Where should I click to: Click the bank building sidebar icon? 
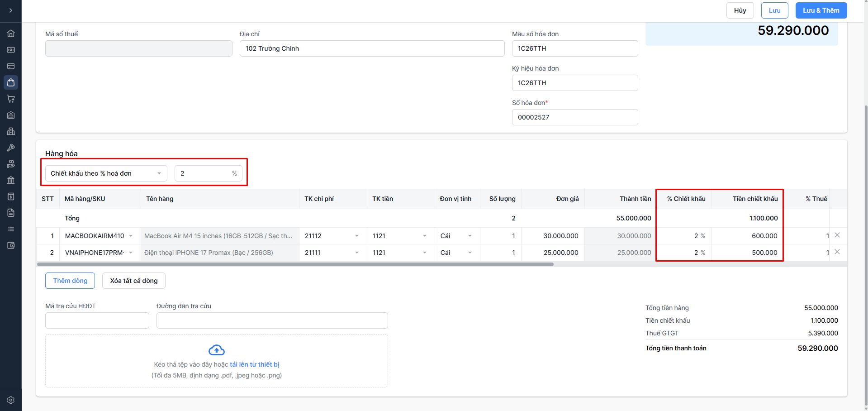click(11, 180)
